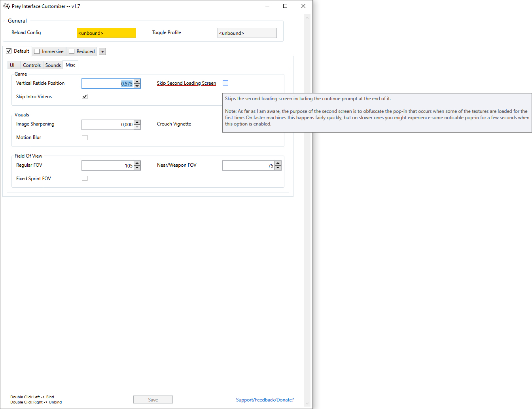Click the Skip Intro Videos label

pos(34,97)
